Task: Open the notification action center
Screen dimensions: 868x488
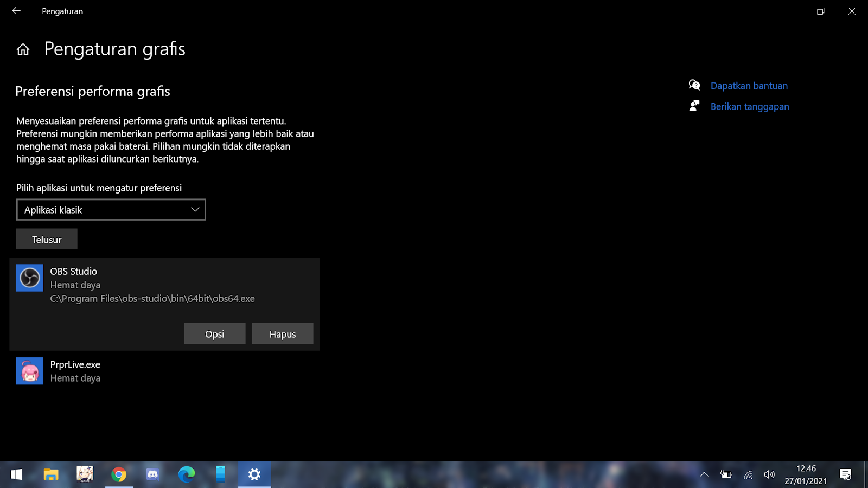Action: pyautogui.click(x=845, y=475)
